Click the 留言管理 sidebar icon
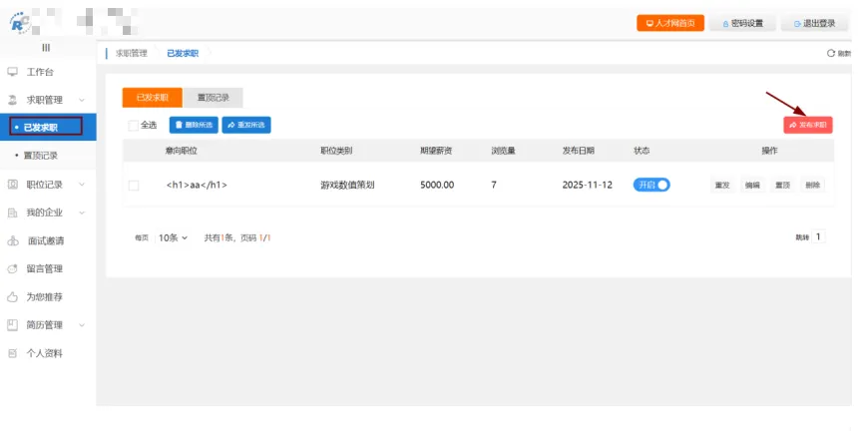Screen dimensions: 868x431 (x=13, y=268)
